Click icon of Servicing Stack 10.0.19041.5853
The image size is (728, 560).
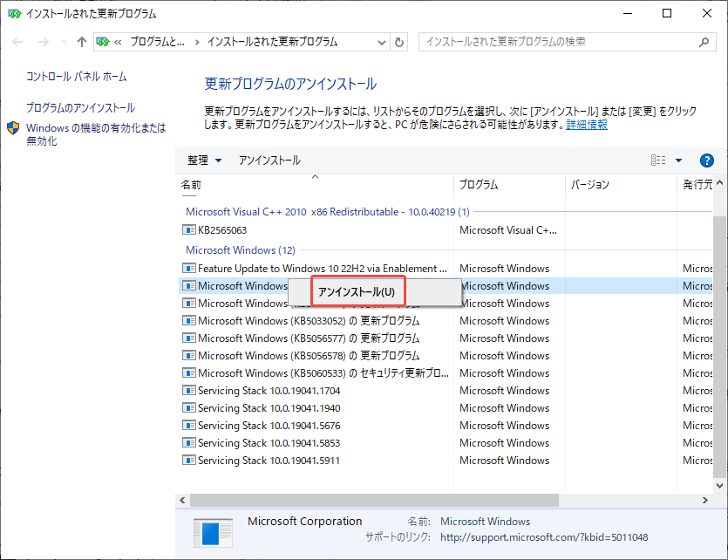tap(189, 443)
